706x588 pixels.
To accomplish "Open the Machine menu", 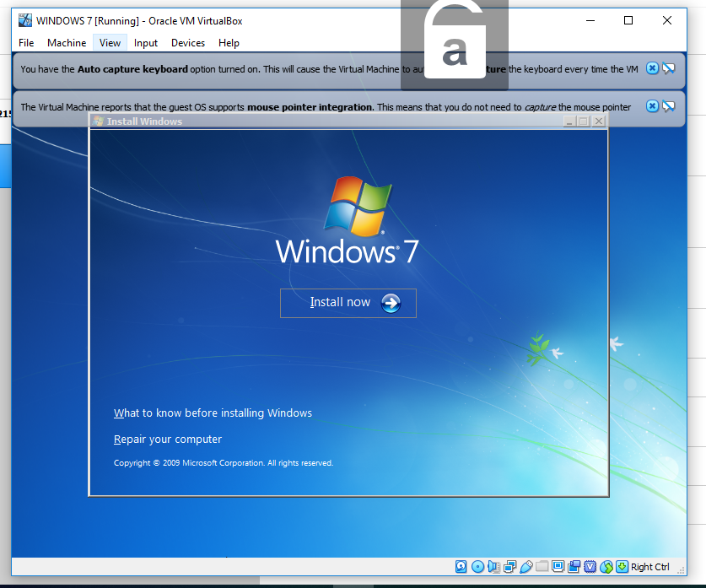I will point(67,43).
